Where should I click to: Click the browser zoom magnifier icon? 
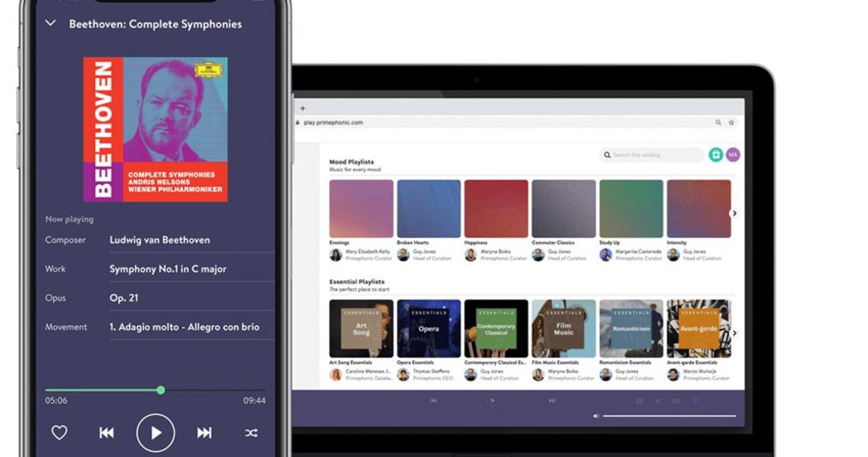719,123
